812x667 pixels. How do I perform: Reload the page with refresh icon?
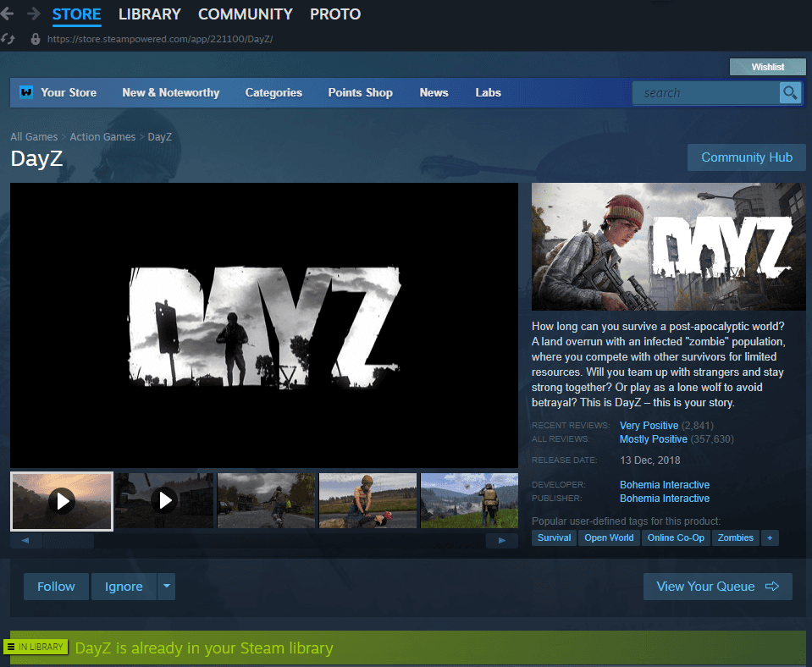click(x=8, y=39)
